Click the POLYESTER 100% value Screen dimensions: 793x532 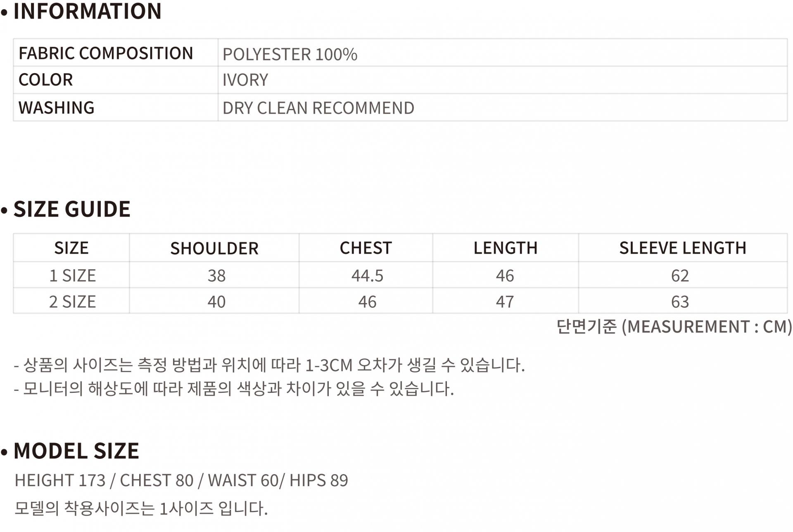pos(290,54)
